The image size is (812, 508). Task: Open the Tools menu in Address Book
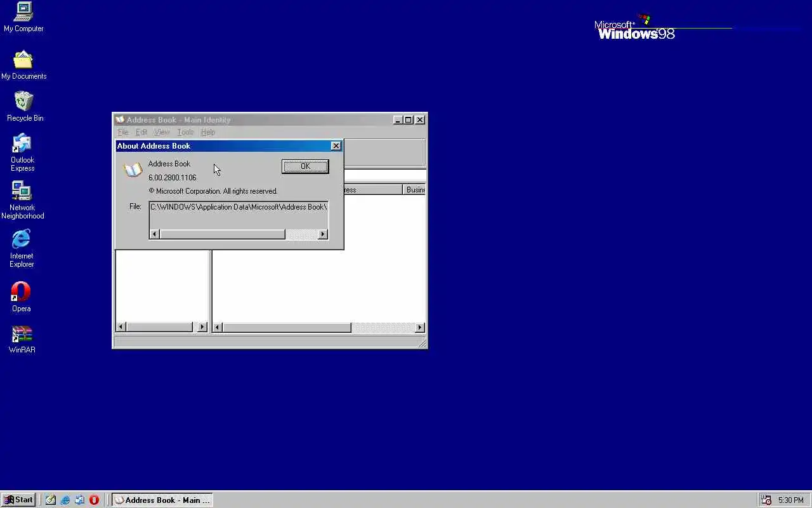click(x=185, y=132)
